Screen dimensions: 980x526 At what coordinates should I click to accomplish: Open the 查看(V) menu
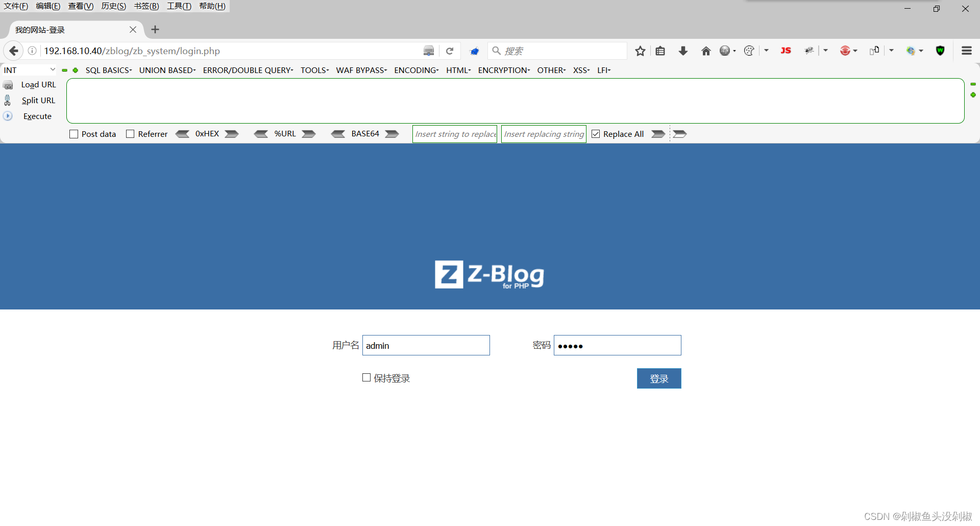pyautogui.click(x=81, y=6)
